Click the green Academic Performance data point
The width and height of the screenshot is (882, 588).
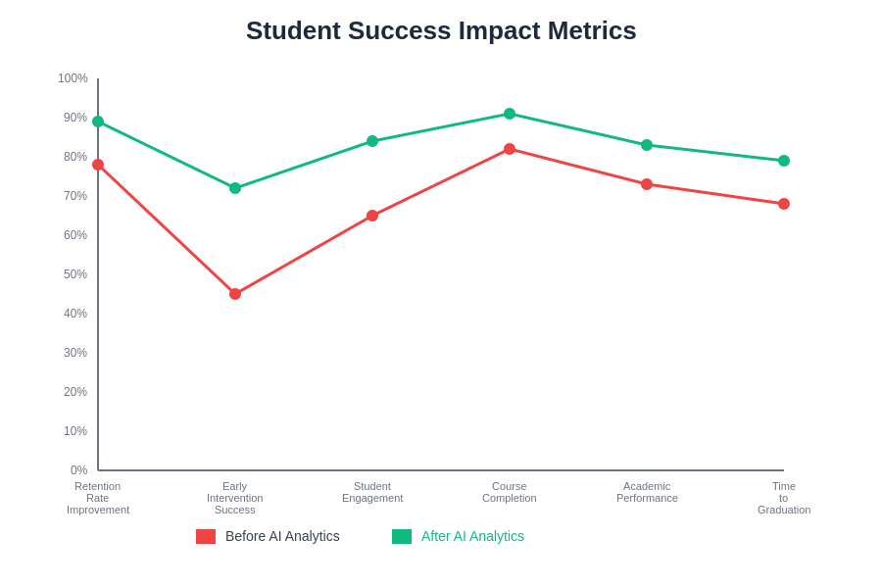pyautogui.click(x=647, y=145)
